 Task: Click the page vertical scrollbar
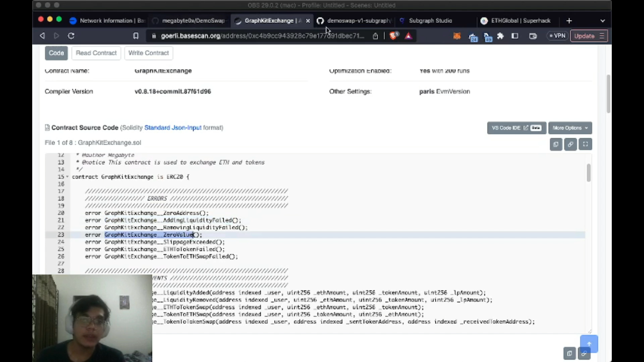(608, 94)
